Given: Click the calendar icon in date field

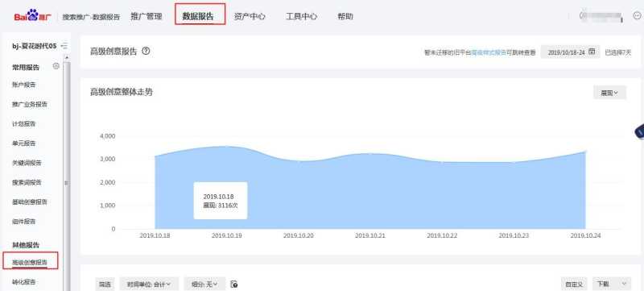Looking at the screenshot, I should point(592,52).
